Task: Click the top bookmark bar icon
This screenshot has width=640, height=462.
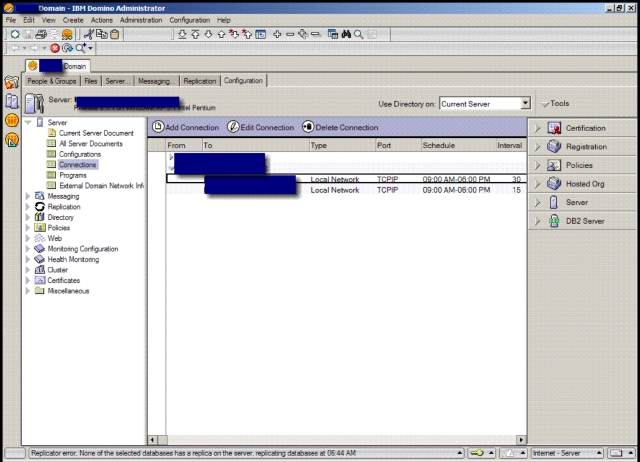Action: coord(12,82)
